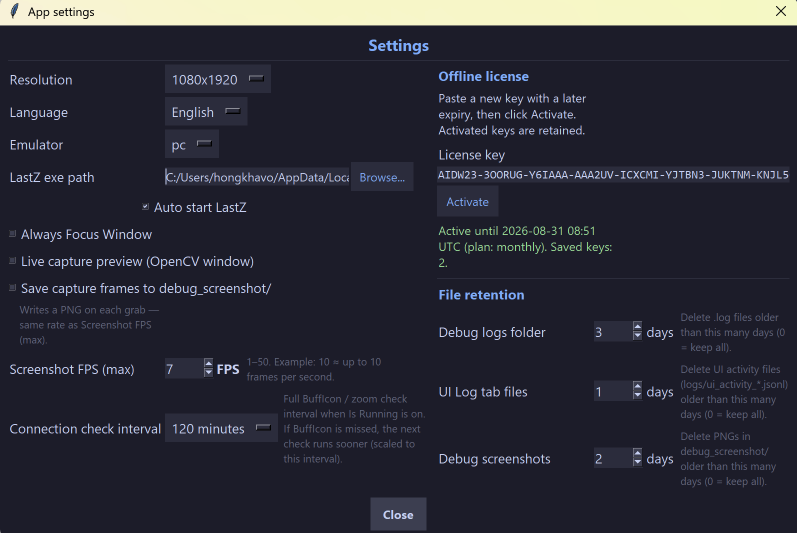This screenshot has width=797, height=533.
Task: Click the 'Debug logs folder' label
Action: tap(492, 332)
